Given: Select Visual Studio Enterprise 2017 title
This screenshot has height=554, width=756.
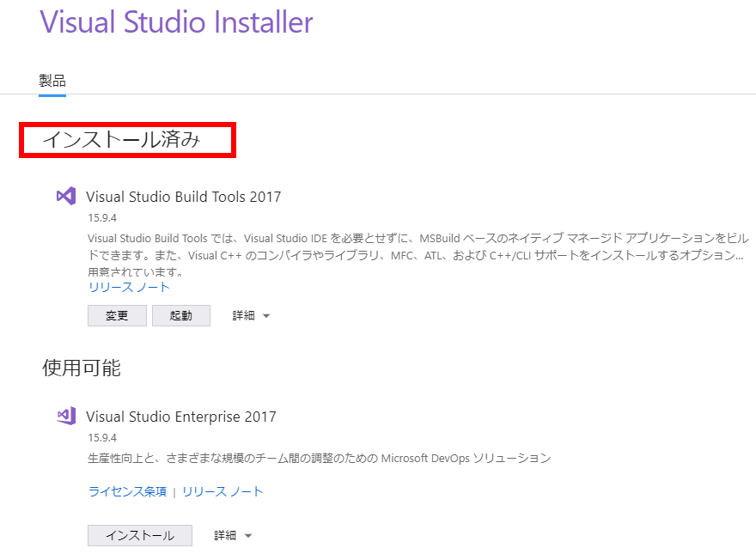Looking at the screenshot, I should point(181,417).
